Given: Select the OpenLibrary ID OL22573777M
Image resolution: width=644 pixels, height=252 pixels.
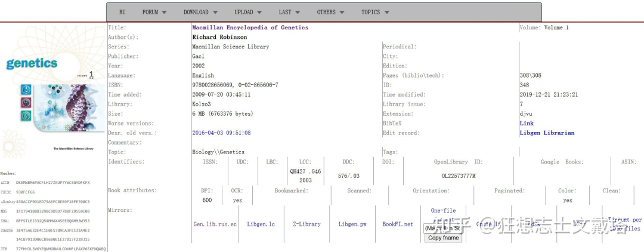Looking at the screenshot, I should 459,176.
